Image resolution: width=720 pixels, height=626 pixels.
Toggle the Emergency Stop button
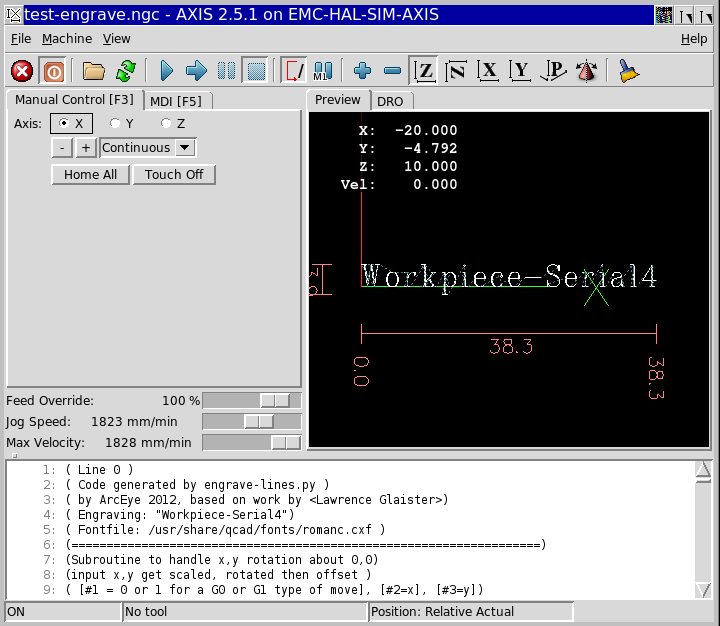point(22,71)
